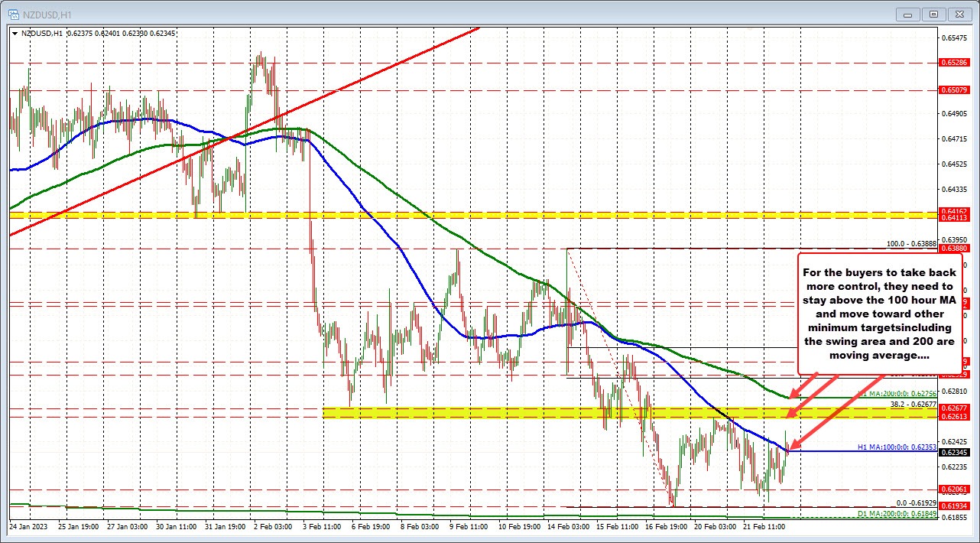The width and height of the screenshot is (980, 543).
Task: Click the 24 Jan 2023 date label
Action: pos(30,527)
